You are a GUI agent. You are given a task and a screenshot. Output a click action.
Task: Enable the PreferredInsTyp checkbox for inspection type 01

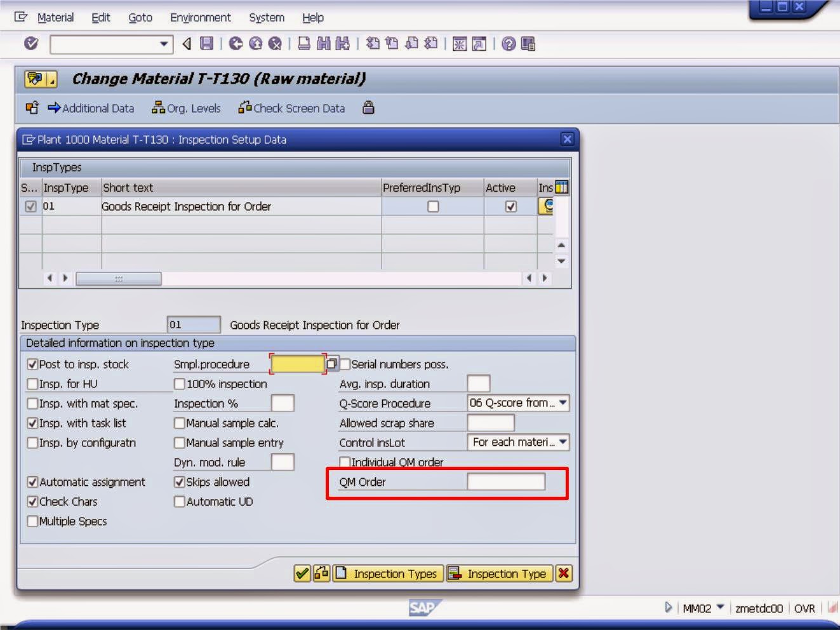434,206
